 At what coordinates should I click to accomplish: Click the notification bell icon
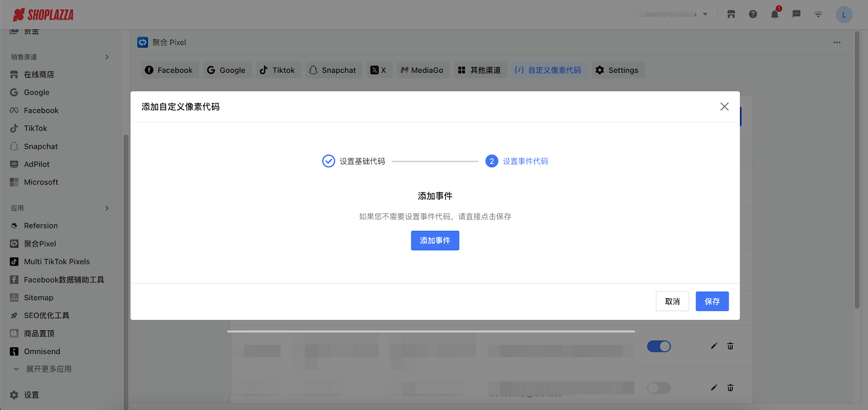tap(774, 15)
